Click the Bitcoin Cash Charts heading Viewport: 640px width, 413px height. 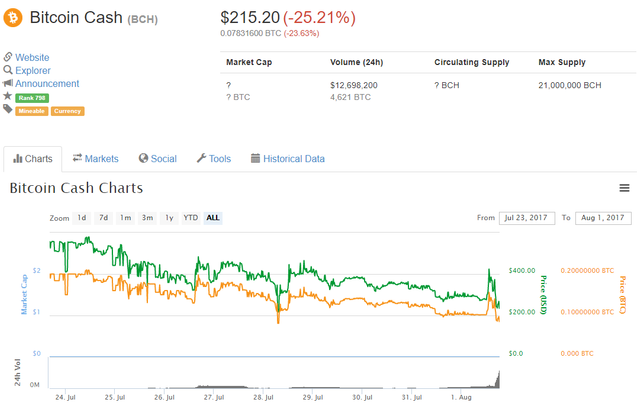click(76, 188)
